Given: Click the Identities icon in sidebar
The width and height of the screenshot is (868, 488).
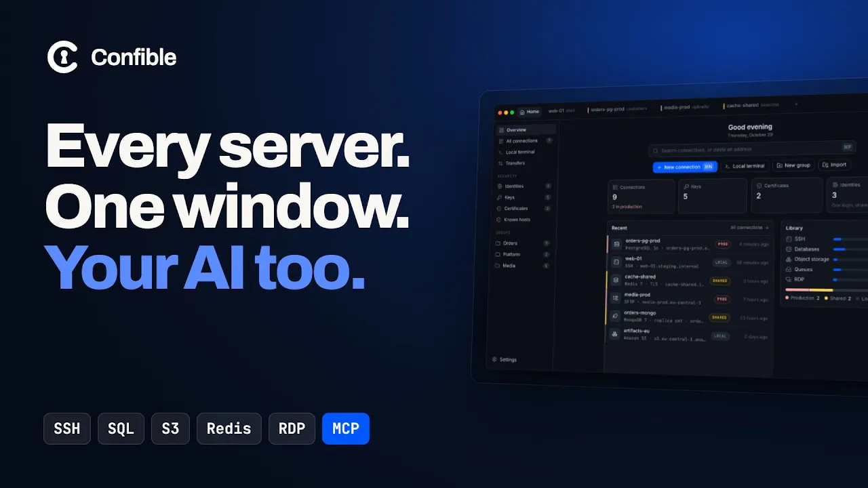Looking at the screenshot, I should [500, 186].
